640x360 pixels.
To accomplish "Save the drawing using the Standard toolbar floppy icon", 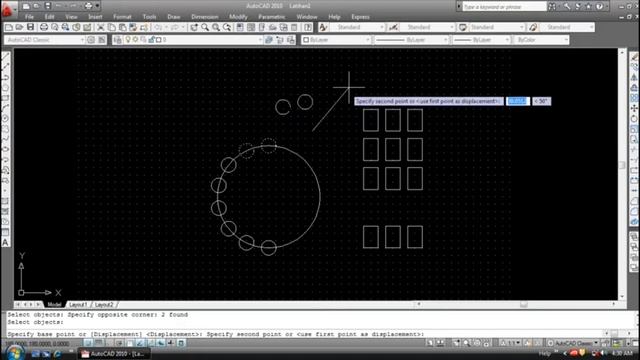I will [x=30, y=27].
